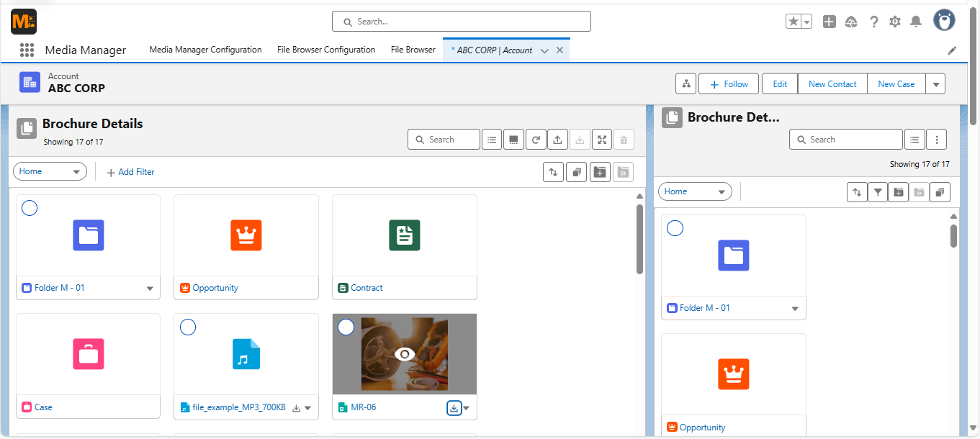This screenshot has width=980, height=439.
Task: Click the Trailhead guidance cloud icon
Action: click(851, 22)
